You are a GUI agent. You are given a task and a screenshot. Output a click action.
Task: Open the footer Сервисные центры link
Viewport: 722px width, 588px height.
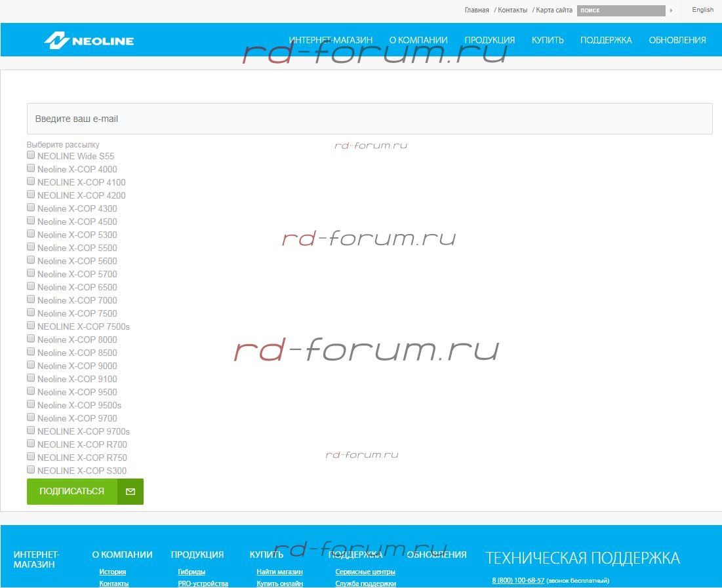[x=365, y=572]
